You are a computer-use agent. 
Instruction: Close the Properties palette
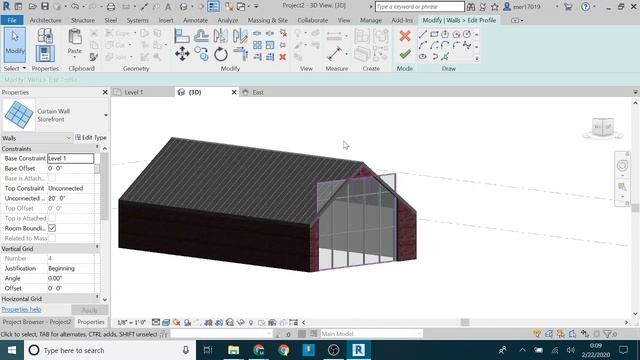tap(105, 92)
